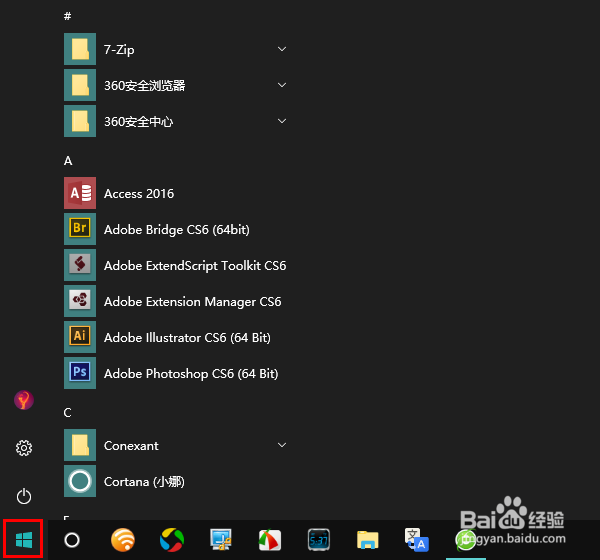The width and height of the screenshot is (600, 560).
Task: Click the ExtendScript Toolkit icon
Action: 80,265
